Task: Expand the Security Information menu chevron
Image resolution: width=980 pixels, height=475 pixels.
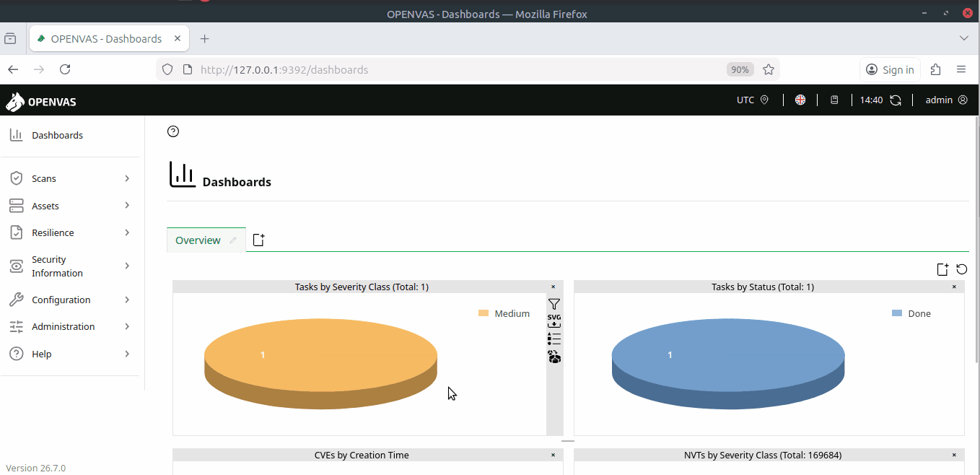Action: 127,266
